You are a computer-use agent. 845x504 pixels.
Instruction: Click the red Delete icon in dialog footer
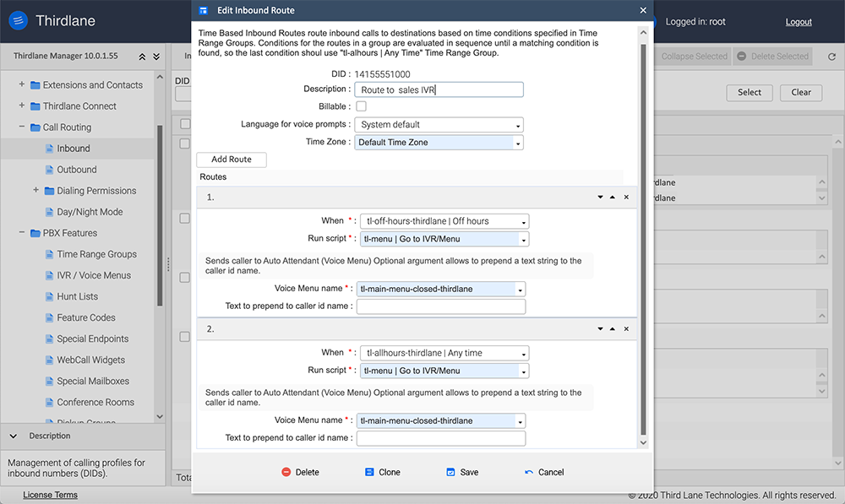(286, 473)
